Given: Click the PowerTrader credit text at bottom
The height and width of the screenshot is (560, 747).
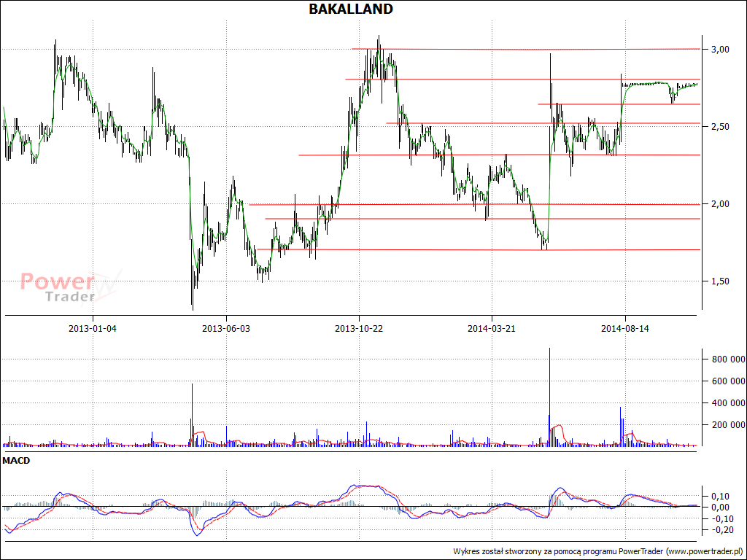Looking at the screenshot, I should point(598,551).
